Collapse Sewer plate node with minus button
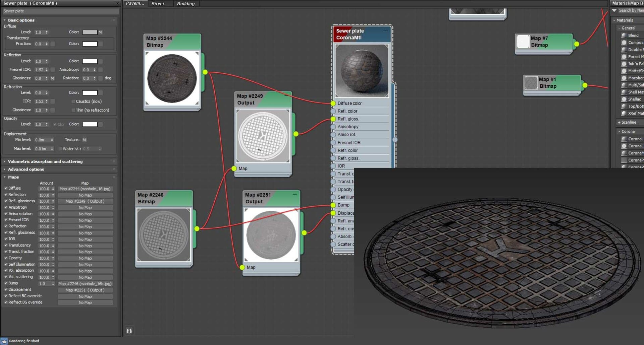 tap(385, 30)
